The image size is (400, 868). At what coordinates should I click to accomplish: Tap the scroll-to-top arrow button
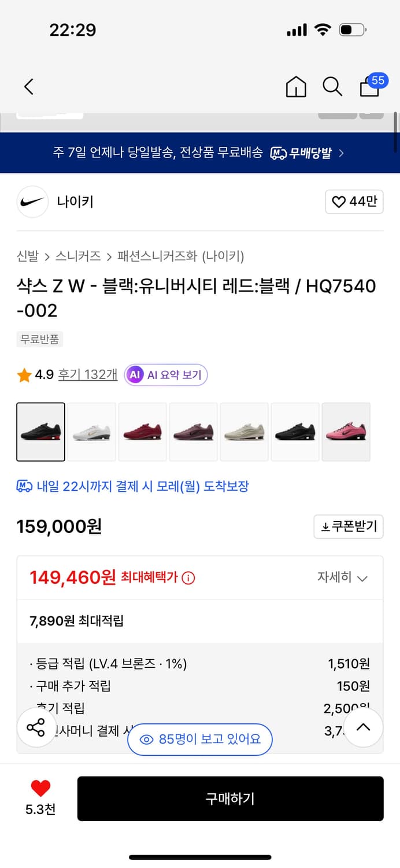(363, 727)
